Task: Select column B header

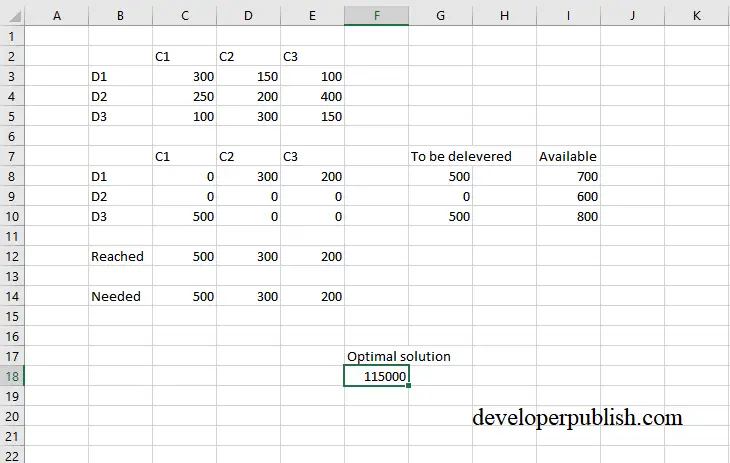Action: tap(121, 16)
